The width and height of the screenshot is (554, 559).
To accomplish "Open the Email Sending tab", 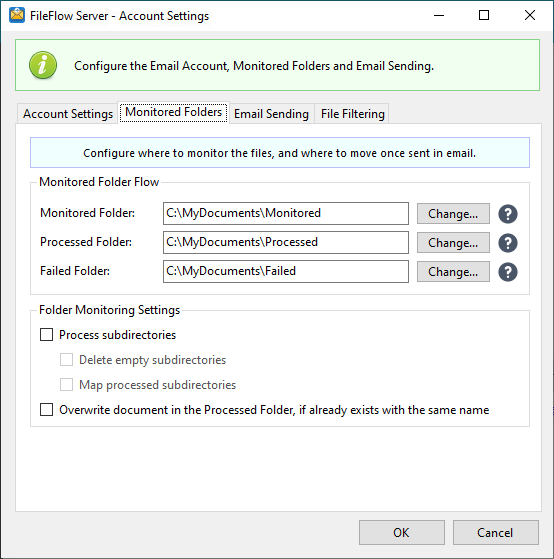I will [x=271, y=114].
